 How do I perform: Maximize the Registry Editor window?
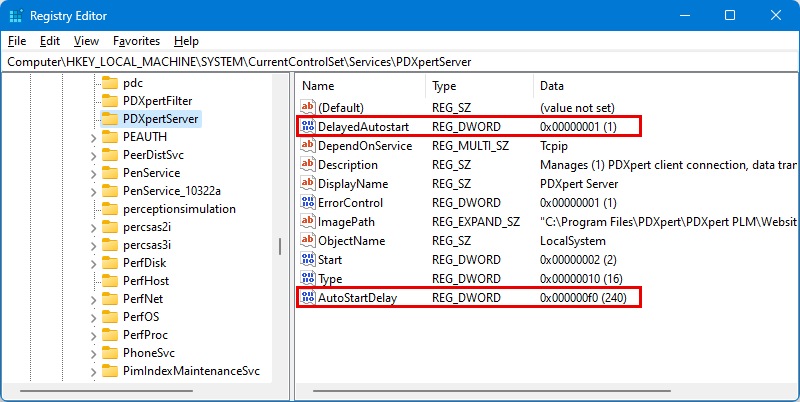coord(730,15)
